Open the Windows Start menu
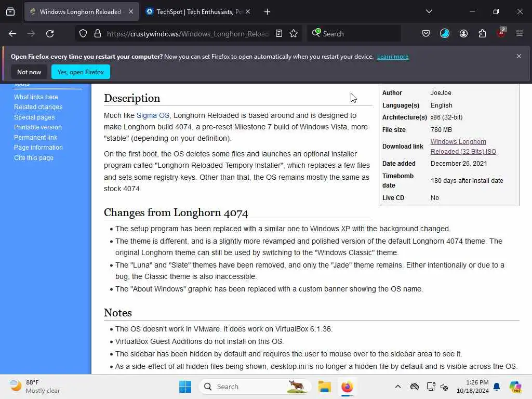This screenshot has width=532, height=399. pyautogui.click(x=185, y=387)
